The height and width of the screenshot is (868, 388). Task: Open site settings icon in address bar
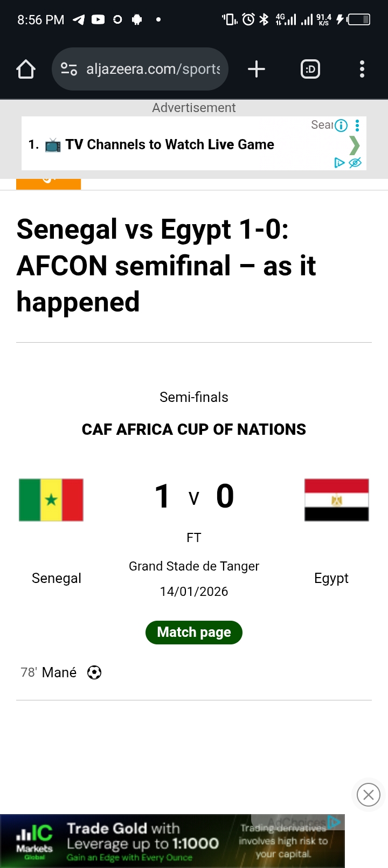69,69
